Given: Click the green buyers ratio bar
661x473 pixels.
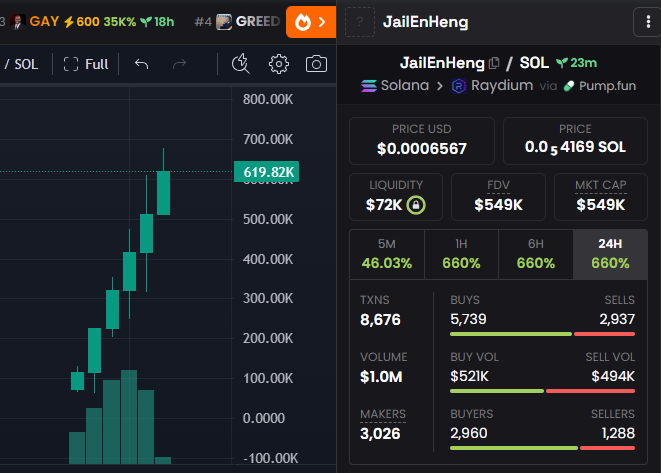Looking at the screenshot, I should click(514, 448).
